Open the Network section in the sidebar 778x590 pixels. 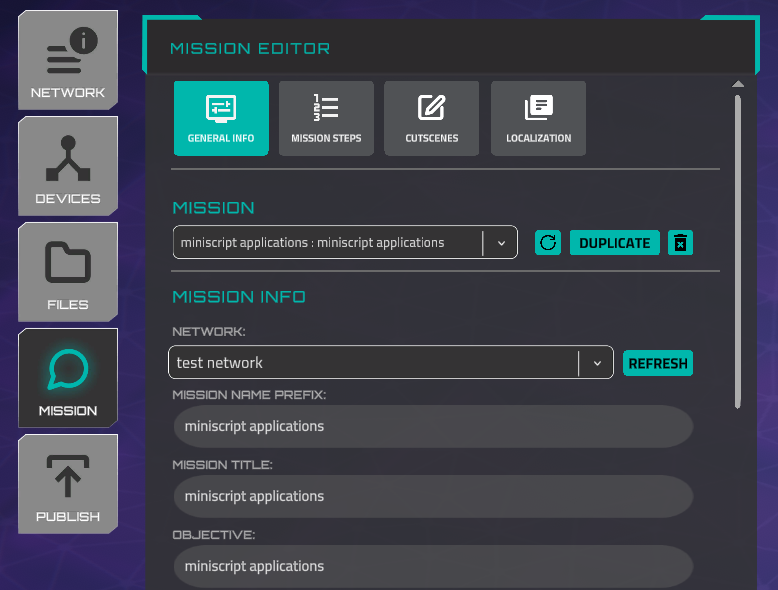67,60
